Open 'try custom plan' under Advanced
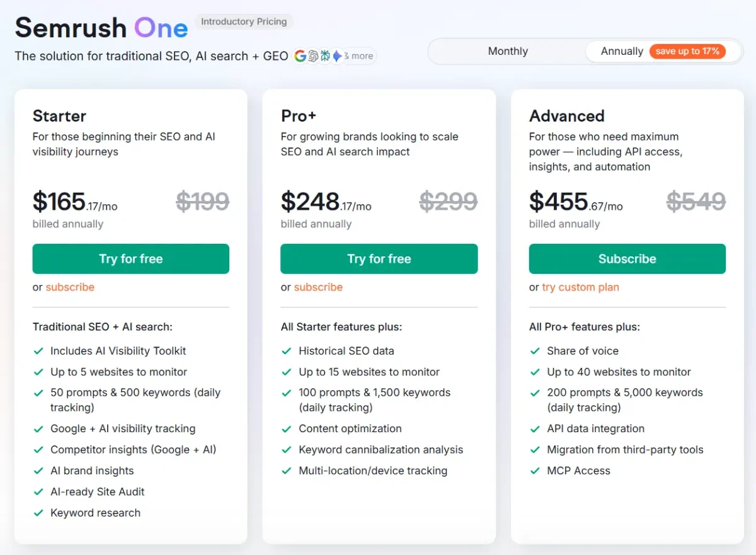 click(x=580, y=287)
